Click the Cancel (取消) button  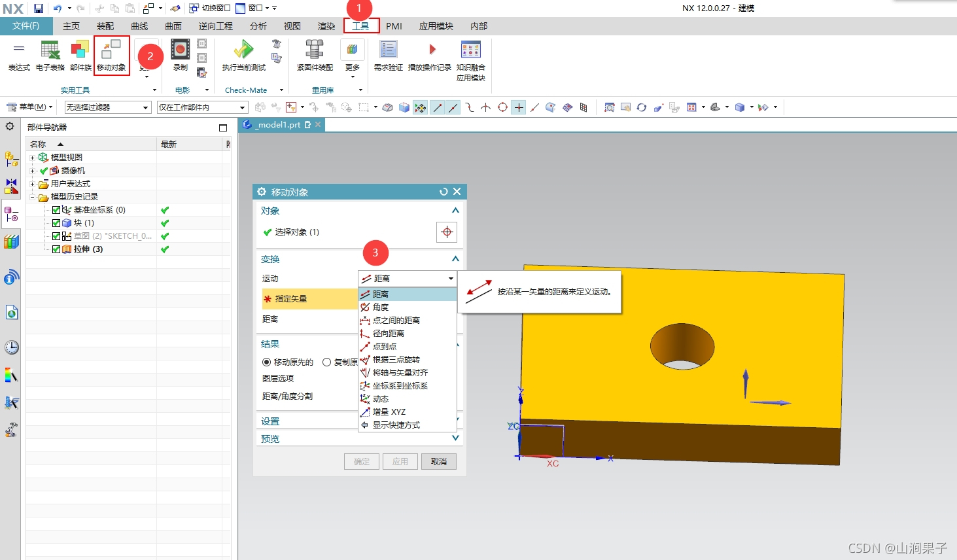tap(439, 462)
